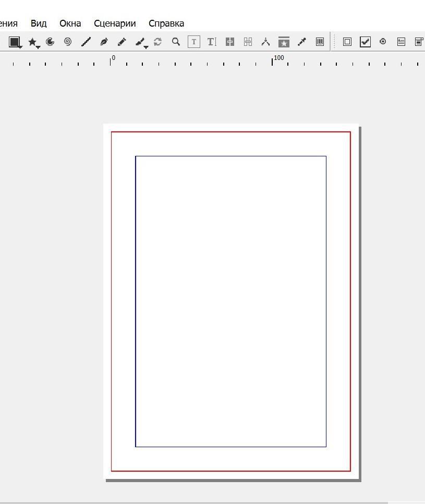Open the Окна menu
425x504 pixels.
[70, 23]
